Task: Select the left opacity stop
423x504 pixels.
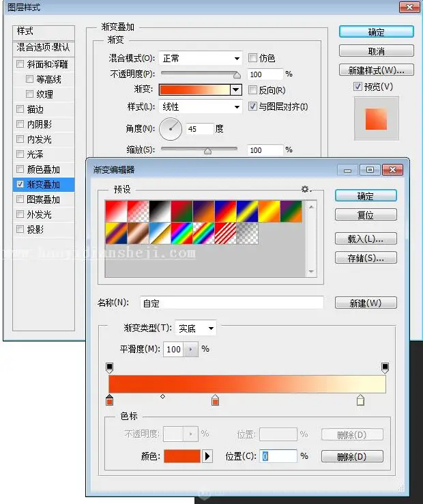Action: 110,367
